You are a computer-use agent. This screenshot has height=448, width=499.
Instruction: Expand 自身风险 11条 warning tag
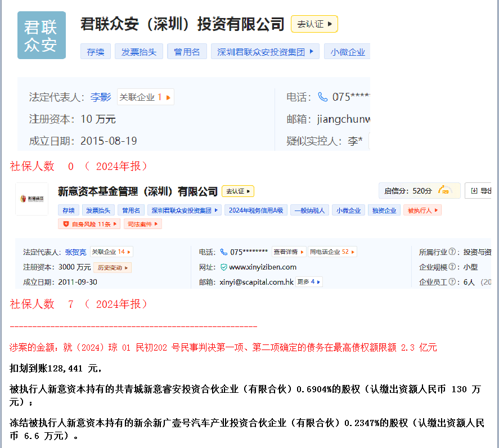(89, 224)
